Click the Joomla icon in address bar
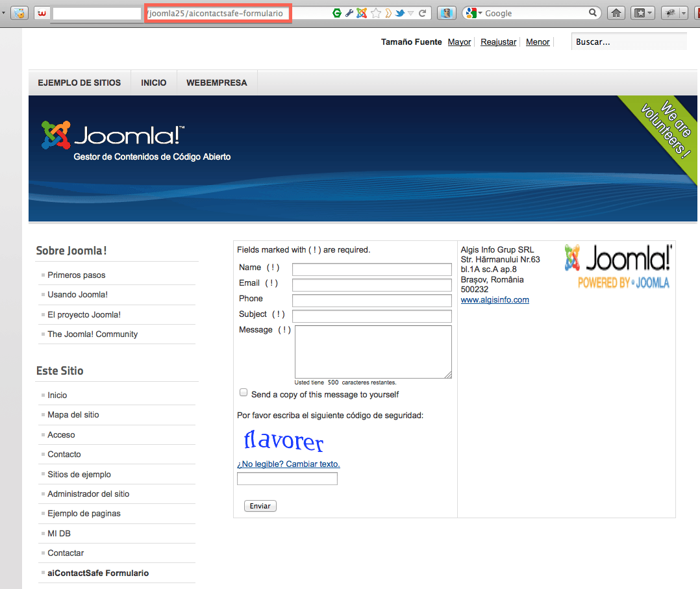 [x=362, y=14]
